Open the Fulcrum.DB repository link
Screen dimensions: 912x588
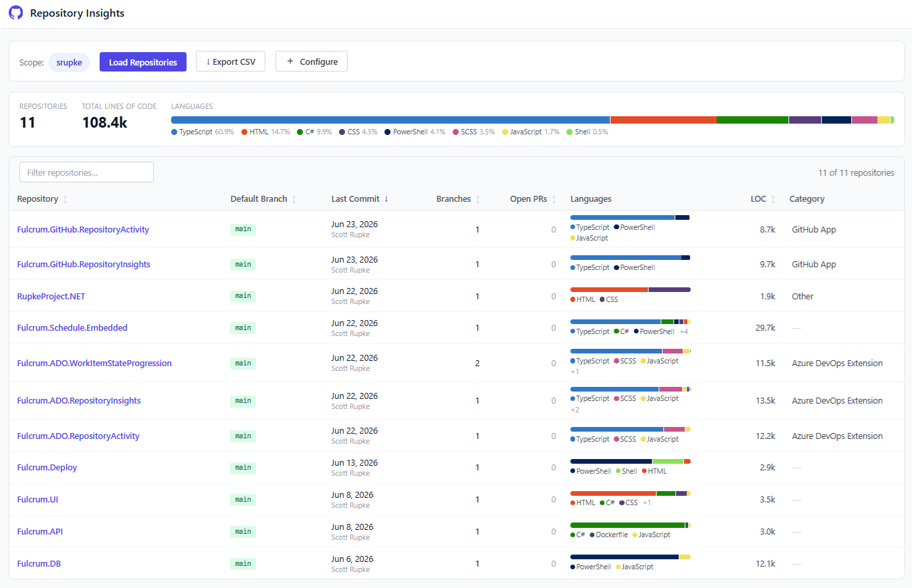(x=39, y=563)
